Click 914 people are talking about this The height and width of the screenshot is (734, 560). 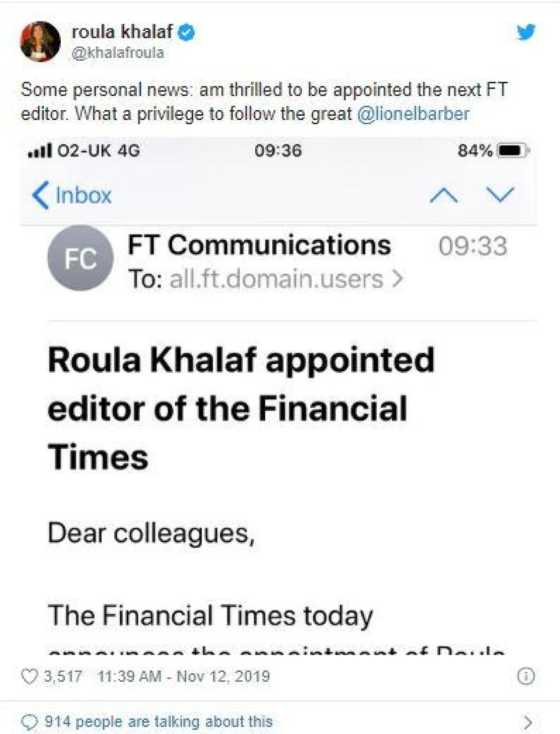[x=159, y=722]
